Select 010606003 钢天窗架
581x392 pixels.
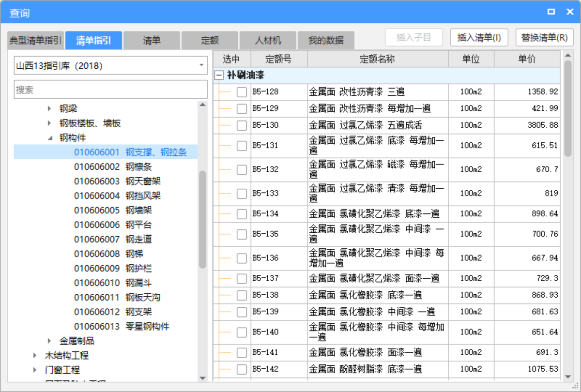tap(117, 181)
